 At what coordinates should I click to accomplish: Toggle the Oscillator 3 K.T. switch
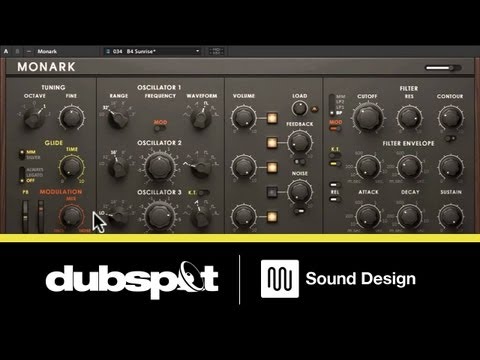(x=203, y=193)
